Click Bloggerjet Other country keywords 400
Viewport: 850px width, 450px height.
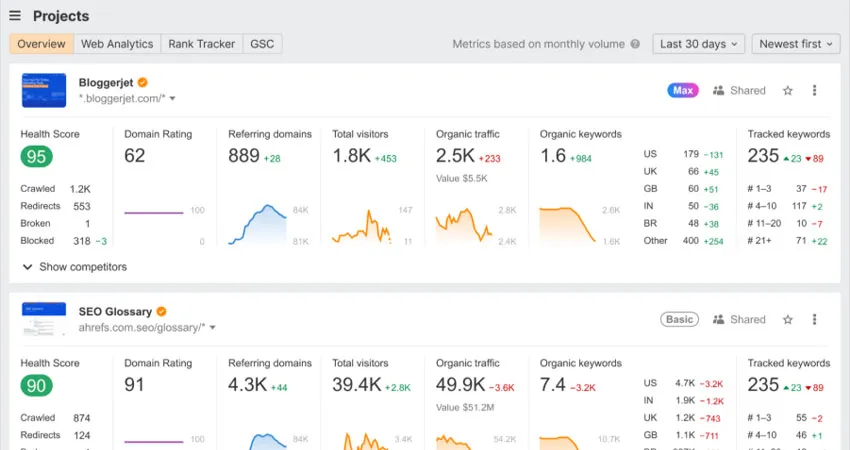[691, 241]
